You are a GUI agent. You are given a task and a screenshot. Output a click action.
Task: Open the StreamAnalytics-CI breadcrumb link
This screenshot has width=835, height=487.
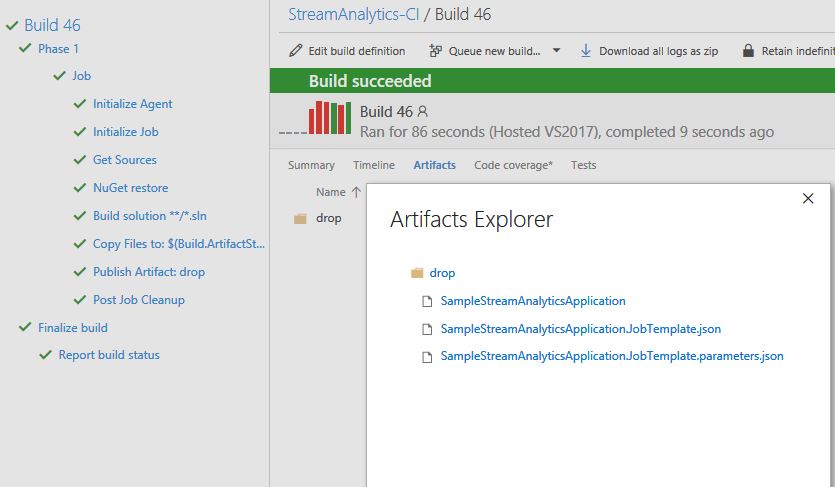(x=354, y=14)
